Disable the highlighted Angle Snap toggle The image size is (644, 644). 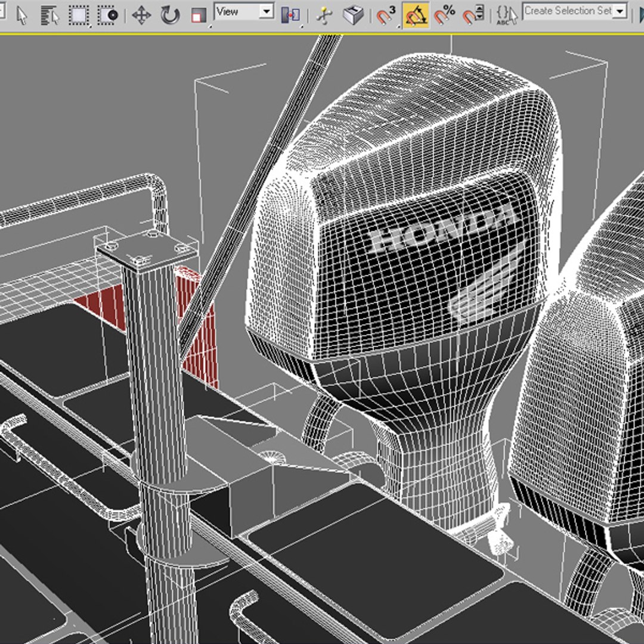[416, 15]
